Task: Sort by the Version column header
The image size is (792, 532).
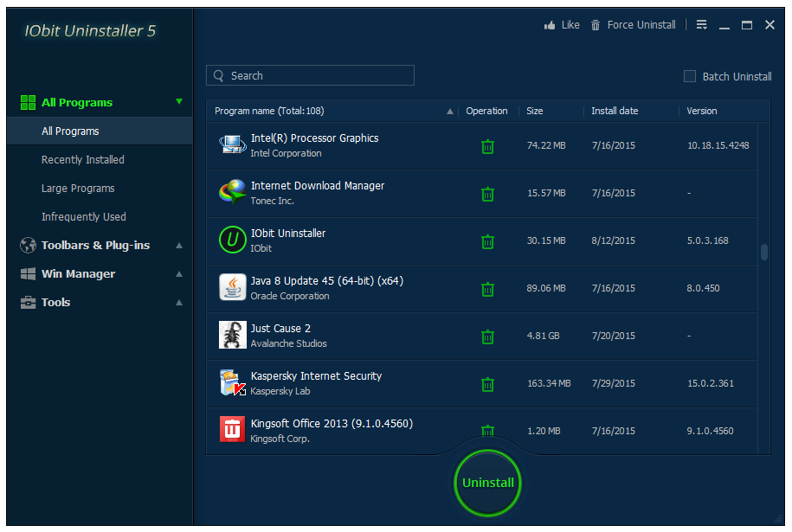Action: click(702, 111)
